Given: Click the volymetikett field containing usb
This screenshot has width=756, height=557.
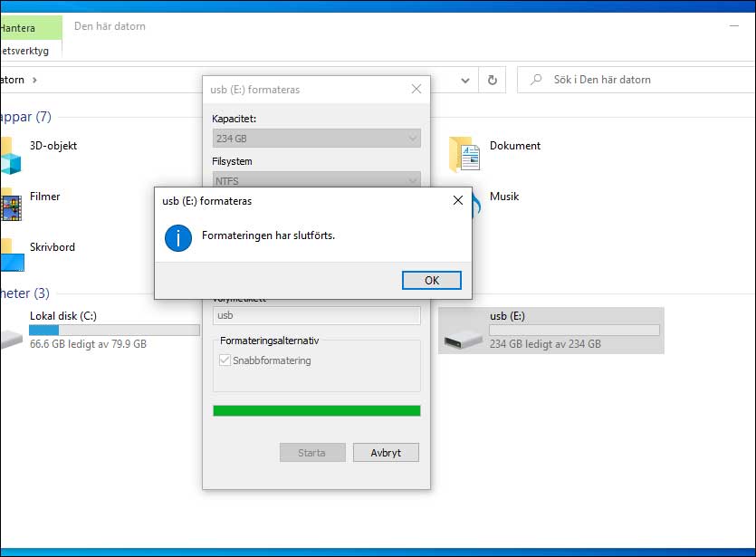Looking at the screenshot, I should point(317,315).
